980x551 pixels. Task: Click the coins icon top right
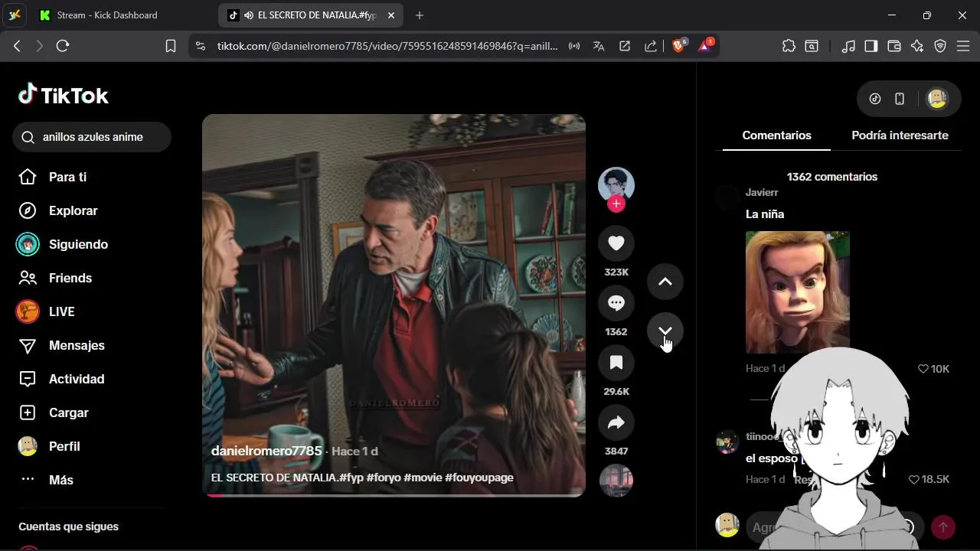[875, 99]
